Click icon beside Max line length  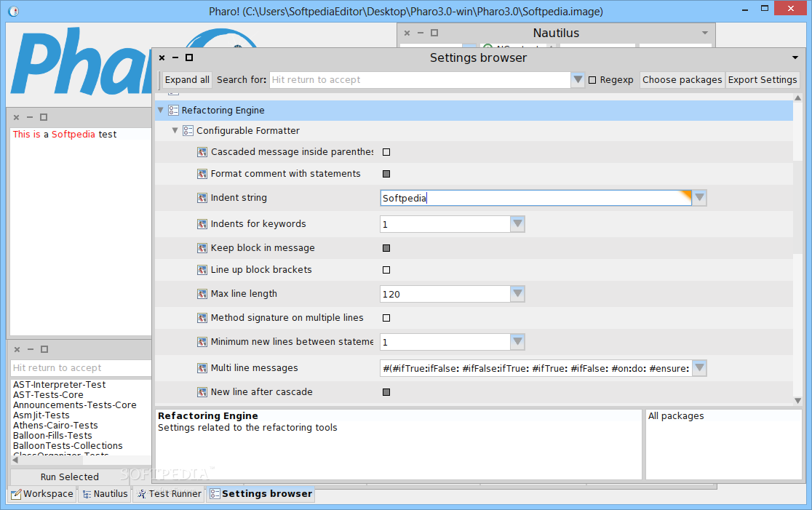click(x=202, y=294)
